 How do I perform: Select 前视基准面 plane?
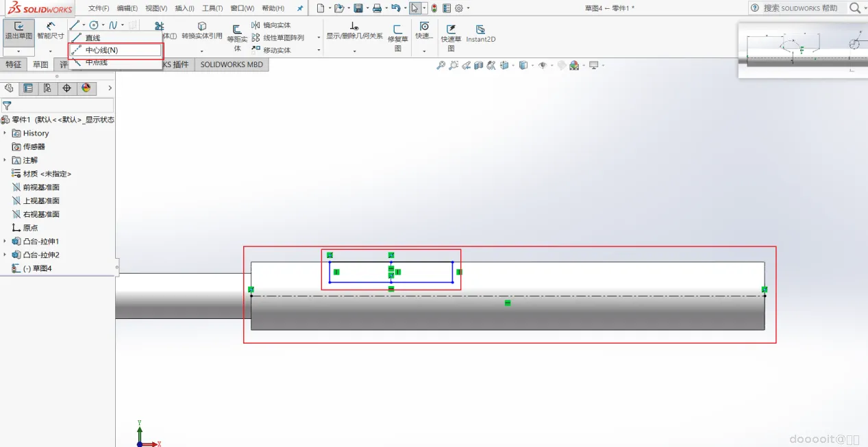36,188
